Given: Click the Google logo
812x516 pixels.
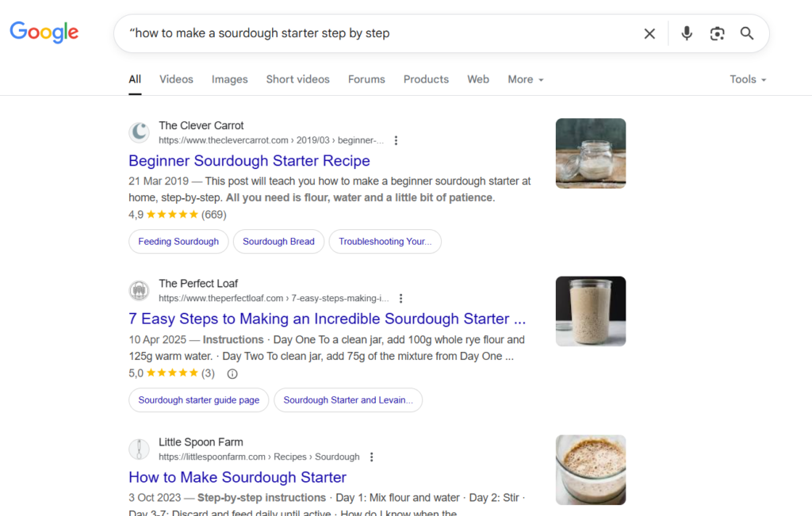Looking at the screenshot, I should coord(44,32).
